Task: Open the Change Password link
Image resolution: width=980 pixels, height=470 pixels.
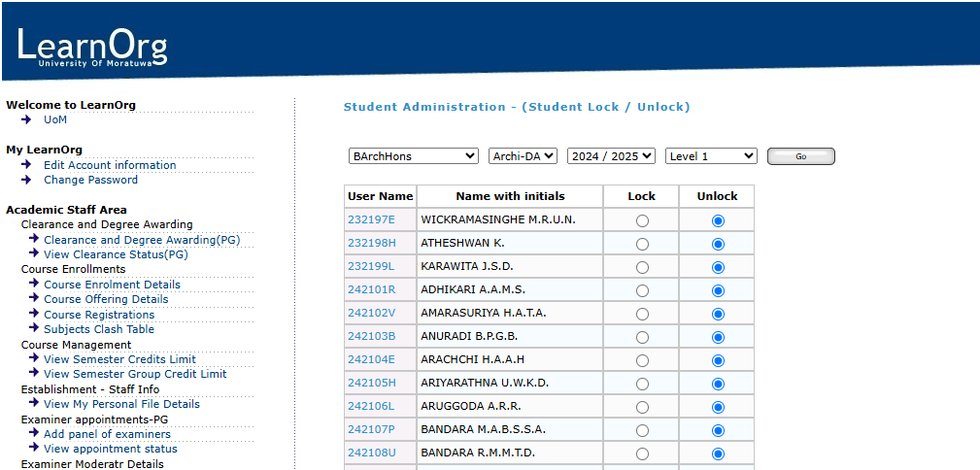Action: point(90,180)
